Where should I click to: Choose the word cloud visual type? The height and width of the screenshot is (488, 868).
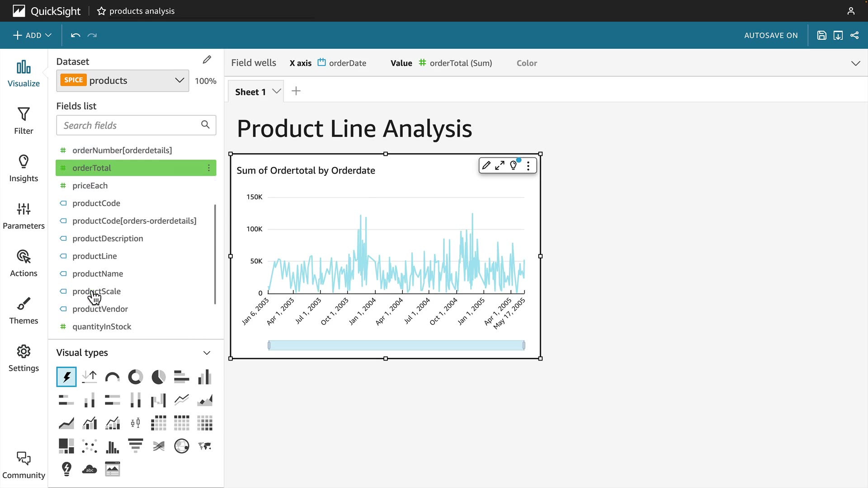click(90, 469)
